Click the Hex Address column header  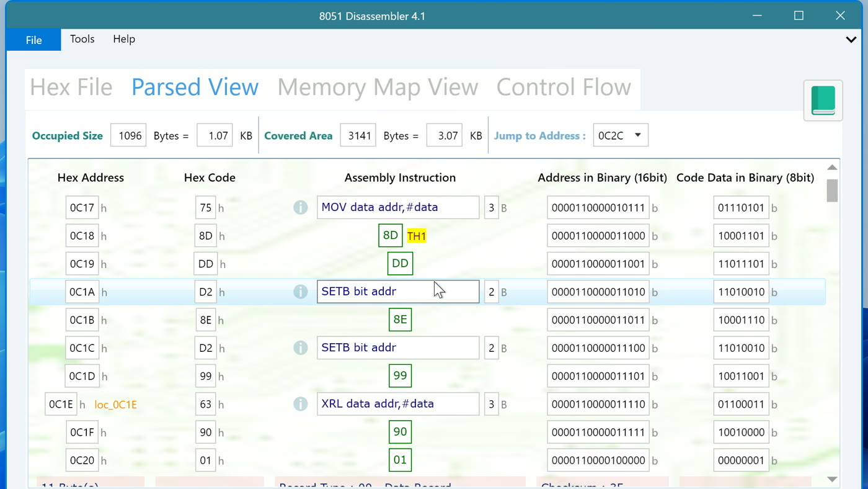pyautogui.click(x=91, y=177)
